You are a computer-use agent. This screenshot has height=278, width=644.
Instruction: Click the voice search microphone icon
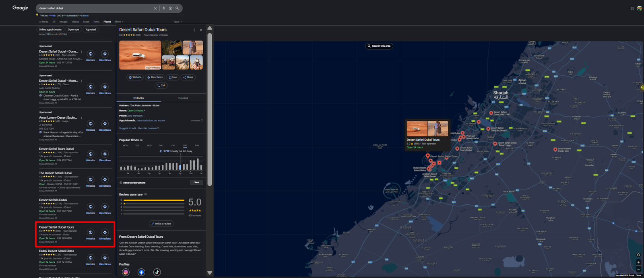(164, 8)
